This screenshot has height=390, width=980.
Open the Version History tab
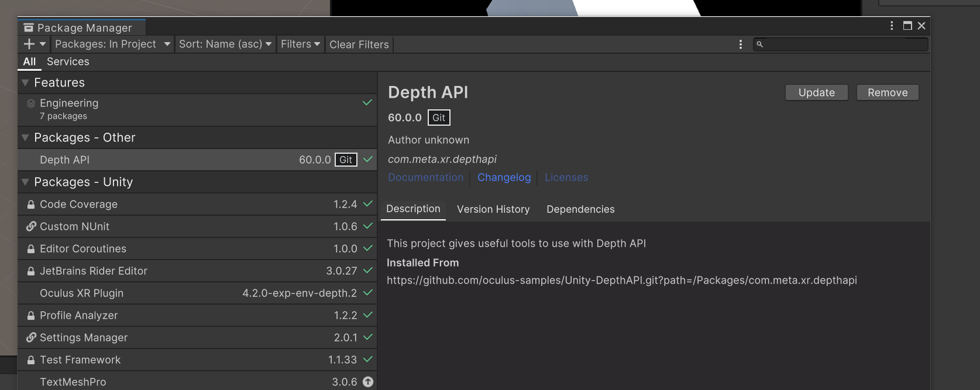493,209
